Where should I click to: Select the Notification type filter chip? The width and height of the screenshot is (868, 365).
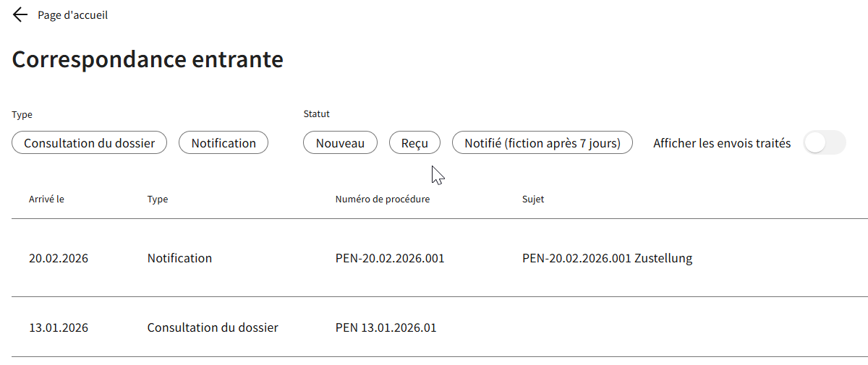coord(224,143)
